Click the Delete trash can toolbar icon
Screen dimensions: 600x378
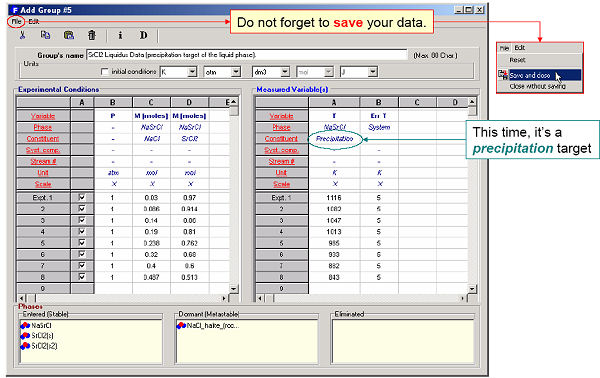(92, 35)
